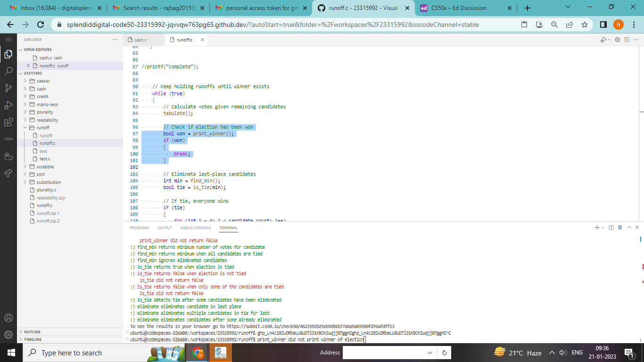644x362 pixels.
Task: Split the editor to the right
Action: click(x=627, y=40)
